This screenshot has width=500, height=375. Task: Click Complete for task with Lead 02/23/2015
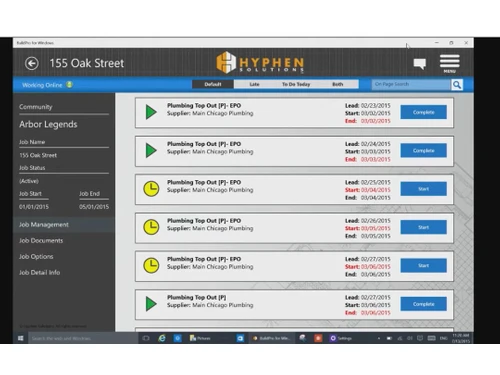[x=423, y=112]
